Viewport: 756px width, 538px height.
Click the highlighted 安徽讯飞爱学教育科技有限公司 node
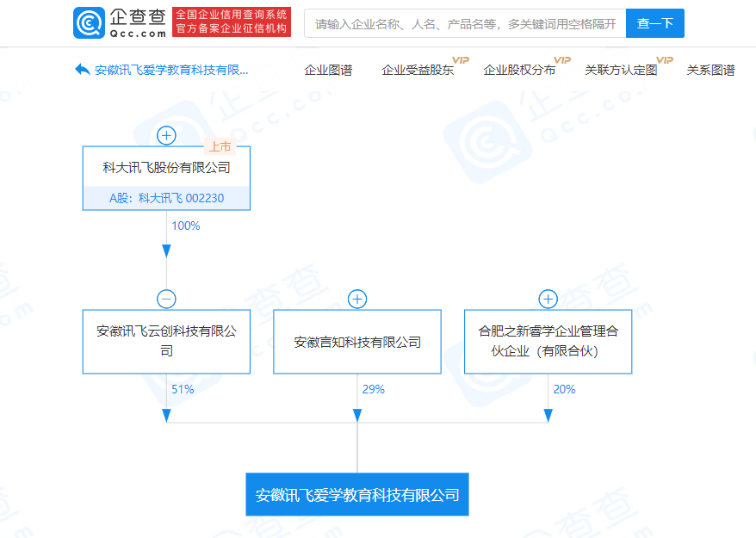pyautogui.click(x=357, y=495)
